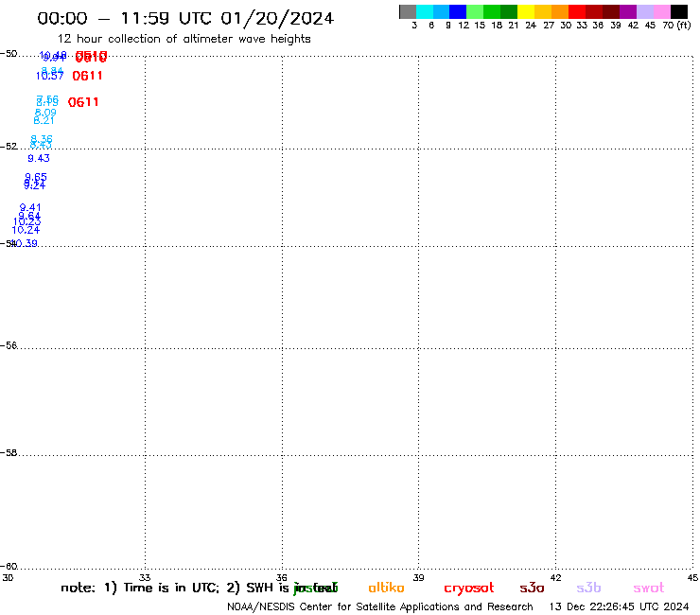This screenshot has height=615, width=700.
Task: Select the yellow swatch in the color bar
Action: 525,11
